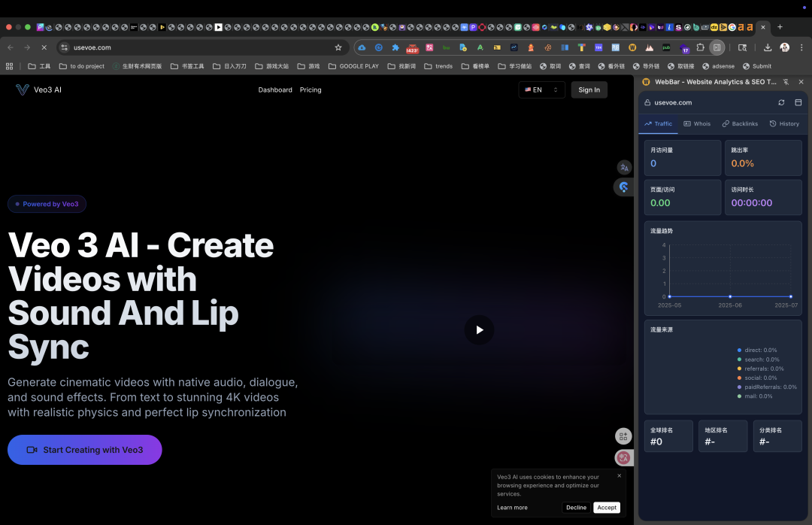Click the 访问时长 00:00:00 card

tap(763, 197)
